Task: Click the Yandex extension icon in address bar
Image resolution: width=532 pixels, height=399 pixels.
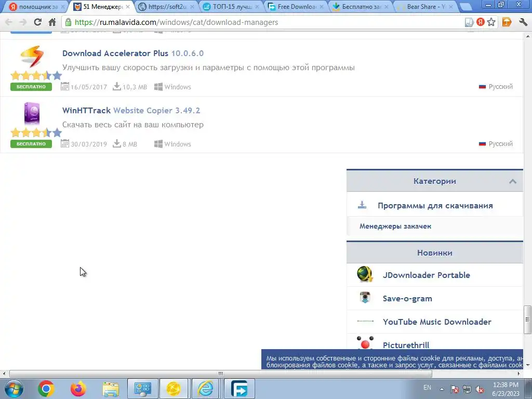Action: (481, 22)
